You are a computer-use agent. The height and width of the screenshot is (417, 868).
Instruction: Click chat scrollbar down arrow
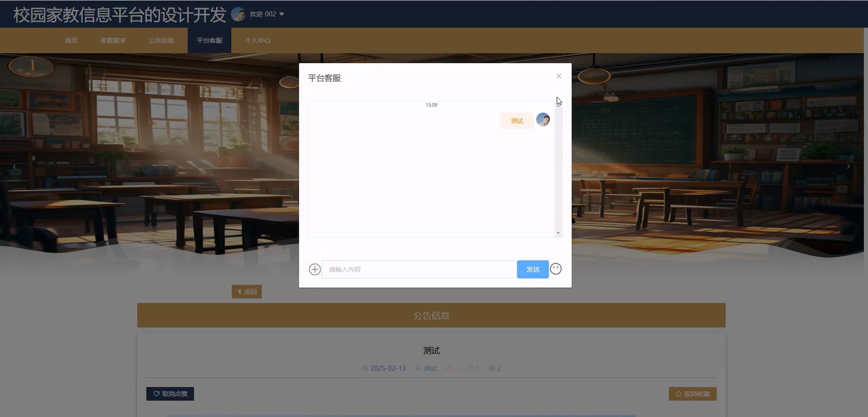pyautogui.click(x=558, y=233)
